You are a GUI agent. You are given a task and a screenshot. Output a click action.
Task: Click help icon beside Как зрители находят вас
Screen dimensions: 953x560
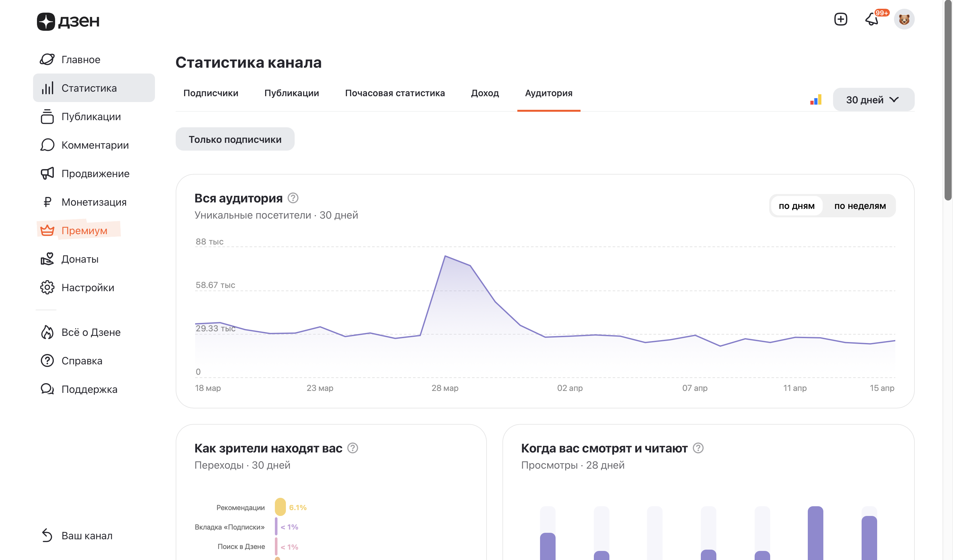click(352, 448)
